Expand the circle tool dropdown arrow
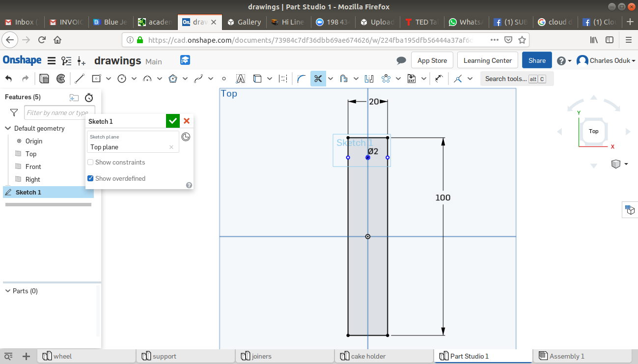 pyautogui.click(x=134, y=79)
